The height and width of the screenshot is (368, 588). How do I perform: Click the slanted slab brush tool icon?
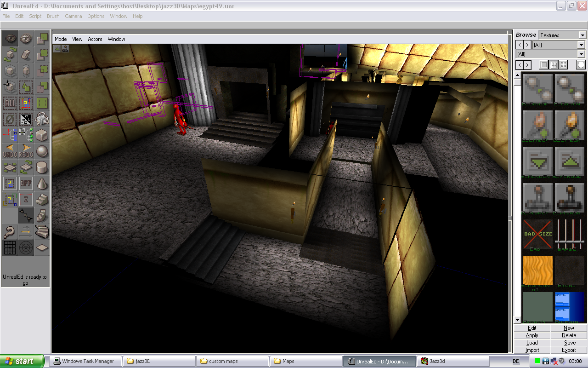pyautogui.click(x=26, y=55)
